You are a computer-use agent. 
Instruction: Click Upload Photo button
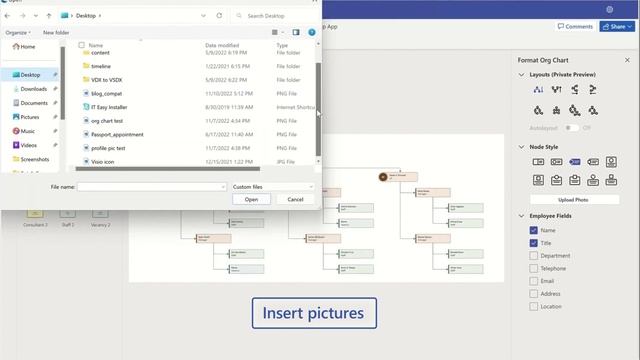click(574, 200)
